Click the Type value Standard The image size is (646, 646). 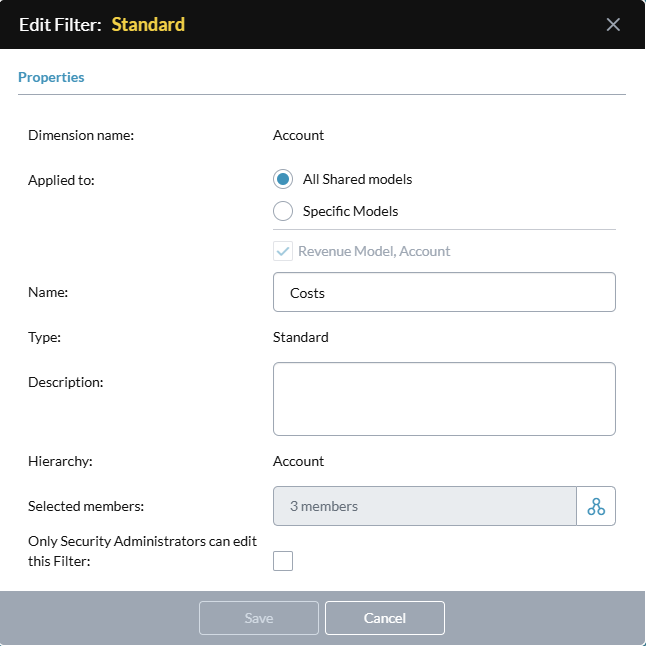click(x=301, y=337)
